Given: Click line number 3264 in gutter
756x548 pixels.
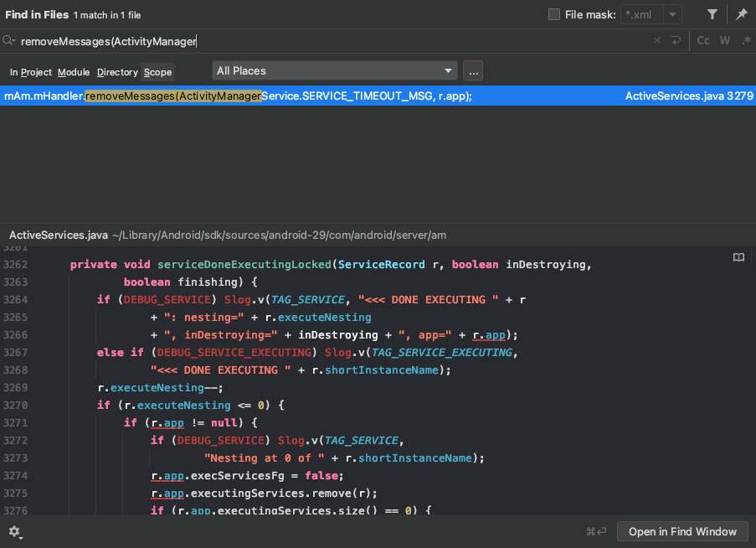Looking at the screenshot, I should pos(15,300).
